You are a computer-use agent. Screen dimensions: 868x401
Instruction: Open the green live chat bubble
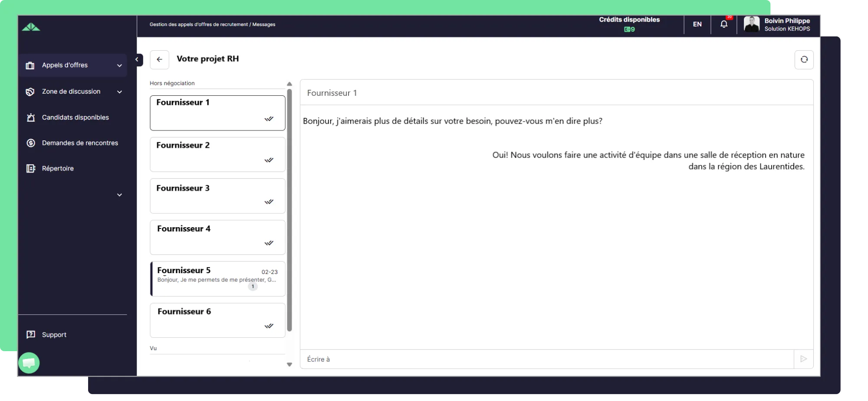click(29, 363)
